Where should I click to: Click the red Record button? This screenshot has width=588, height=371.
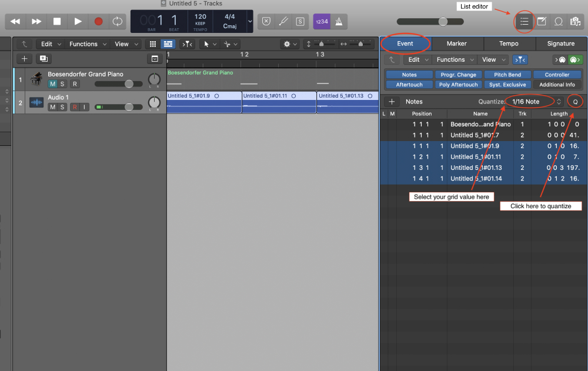point(98,21)
